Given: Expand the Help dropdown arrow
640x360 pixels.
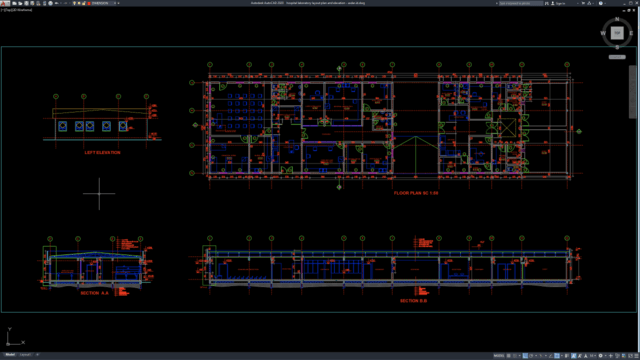Looking at the screenshot, I should coord(605,3).
